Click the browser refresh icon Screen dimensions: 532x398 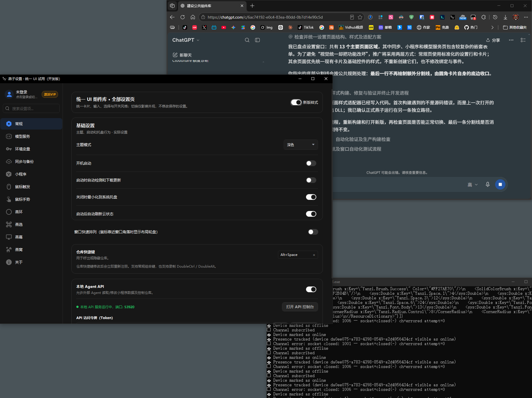(x=183, y=17)
